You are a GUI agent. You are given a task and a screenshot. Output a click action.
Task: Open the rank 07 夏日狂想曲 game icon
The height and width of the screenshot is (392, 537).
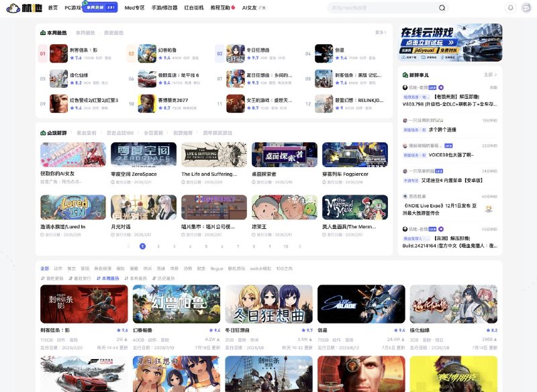(236, 79)
